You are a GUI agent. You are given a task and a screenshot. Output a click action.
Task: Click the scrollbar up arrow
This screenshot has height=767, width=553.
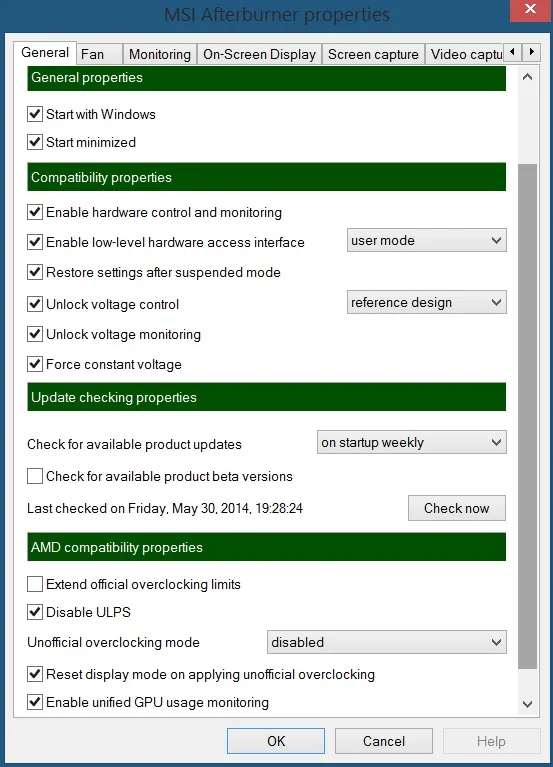click(527, 77)
